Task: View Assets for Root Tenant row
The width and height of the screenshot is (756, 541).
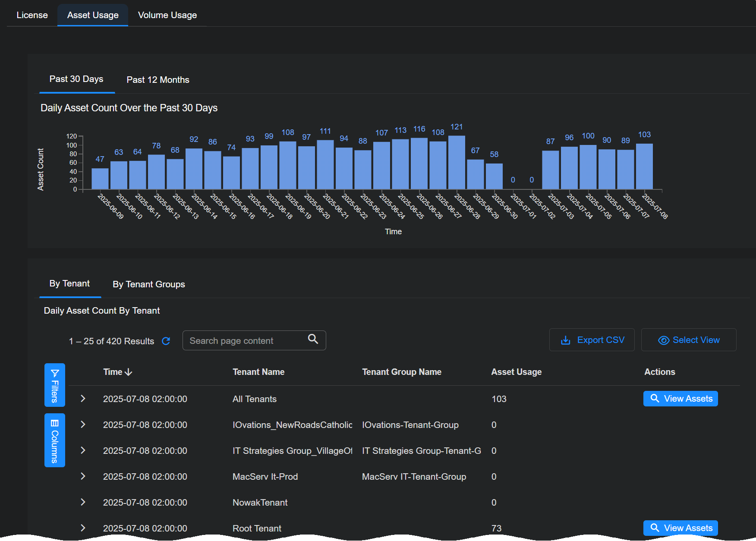Action: pyautogui.click(x=680, y=528)
